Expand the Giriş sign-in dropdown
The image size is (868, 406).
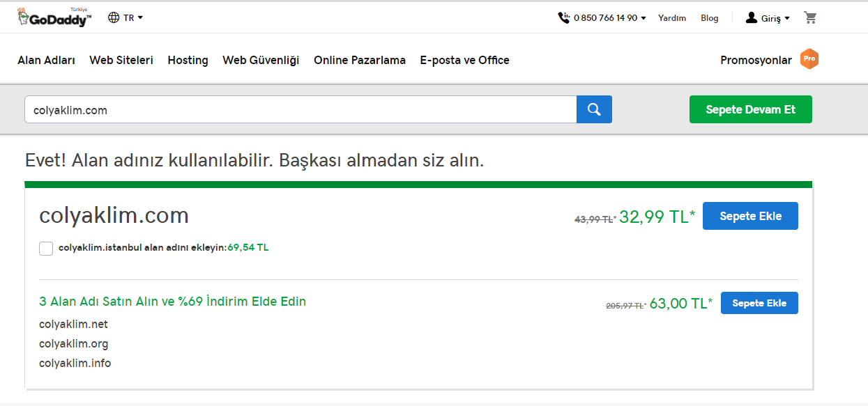point(775,18)
